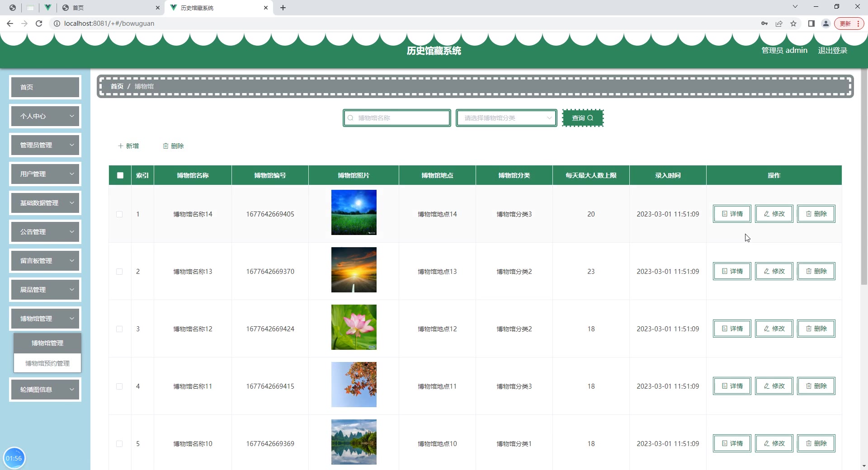
Task: Check the checkbox for row 博物馆名称14
Action: (119, 214)
